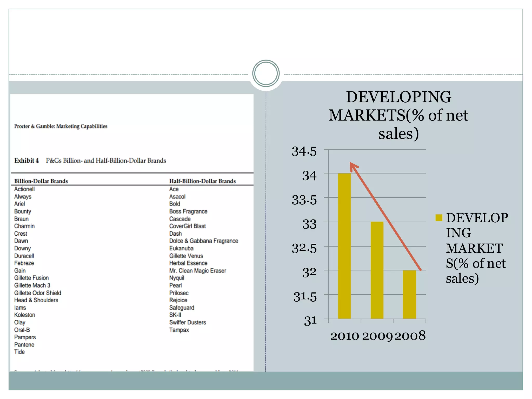This screenshot has width=532, height=399.
Task: Click the 'Downy' brand entry
Action: (x=23, y=248)
